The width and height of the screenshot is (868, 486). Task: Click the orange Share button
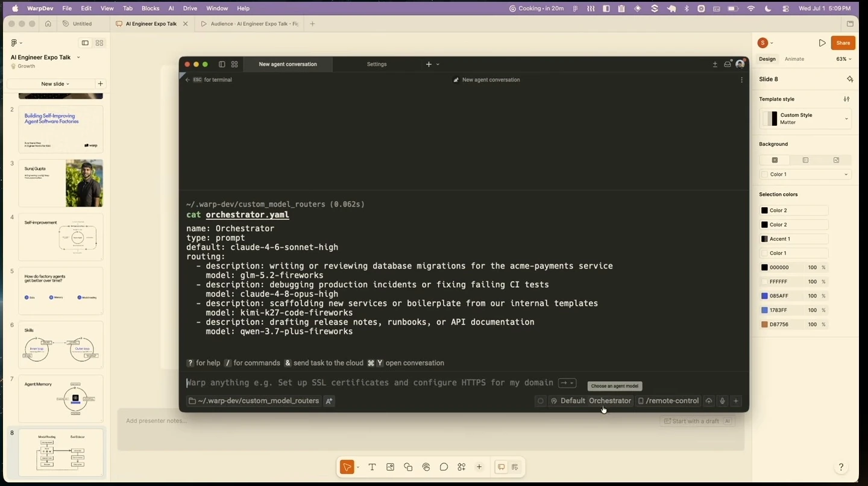[843, 43]
